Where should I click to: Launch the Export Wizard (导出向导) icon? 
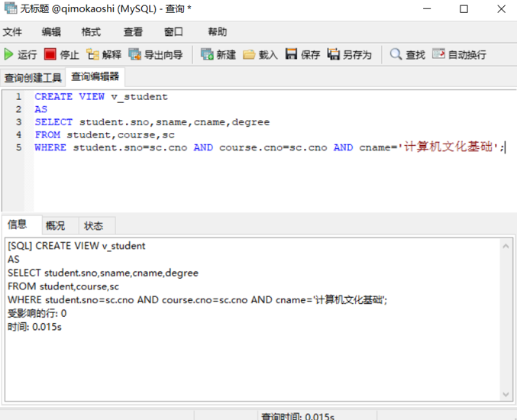click(x=135, y=54)
